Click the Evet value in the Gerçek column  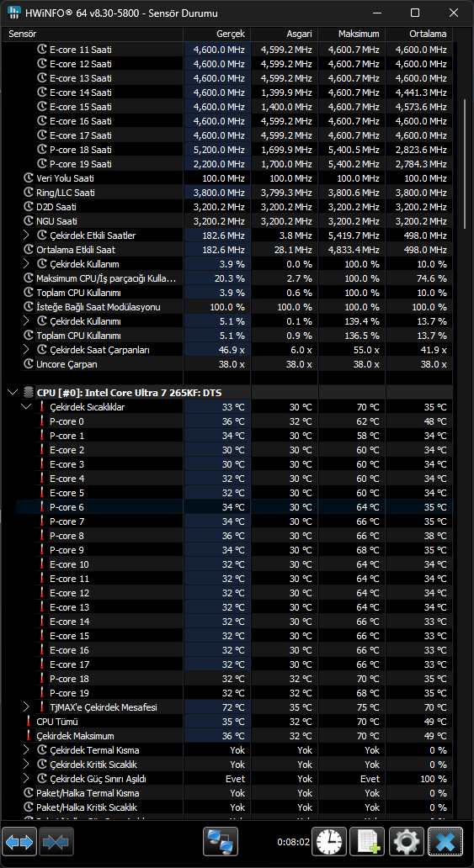236,779
